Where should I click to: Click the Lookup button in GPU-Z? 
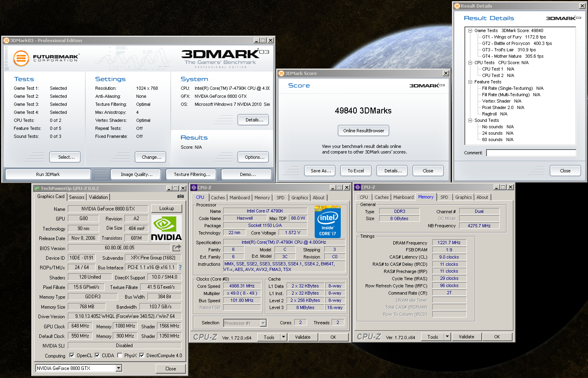coord(167,208)
